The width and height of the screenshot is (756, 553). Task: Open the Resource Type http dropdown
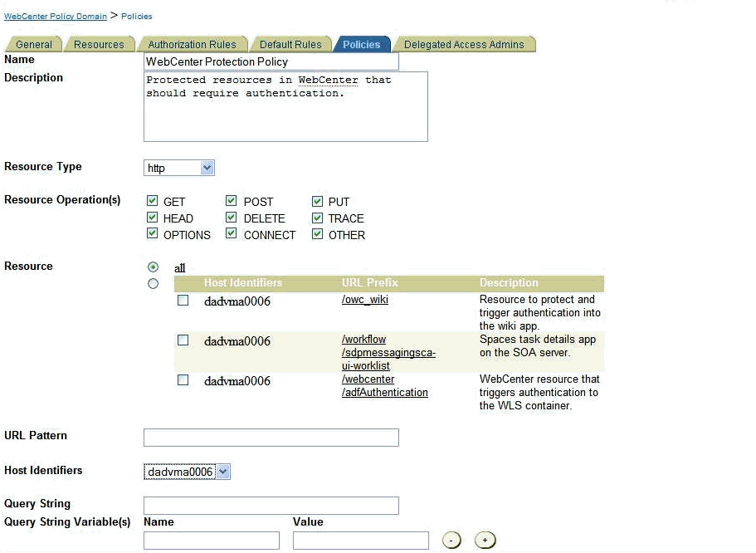tap(179, 168)
